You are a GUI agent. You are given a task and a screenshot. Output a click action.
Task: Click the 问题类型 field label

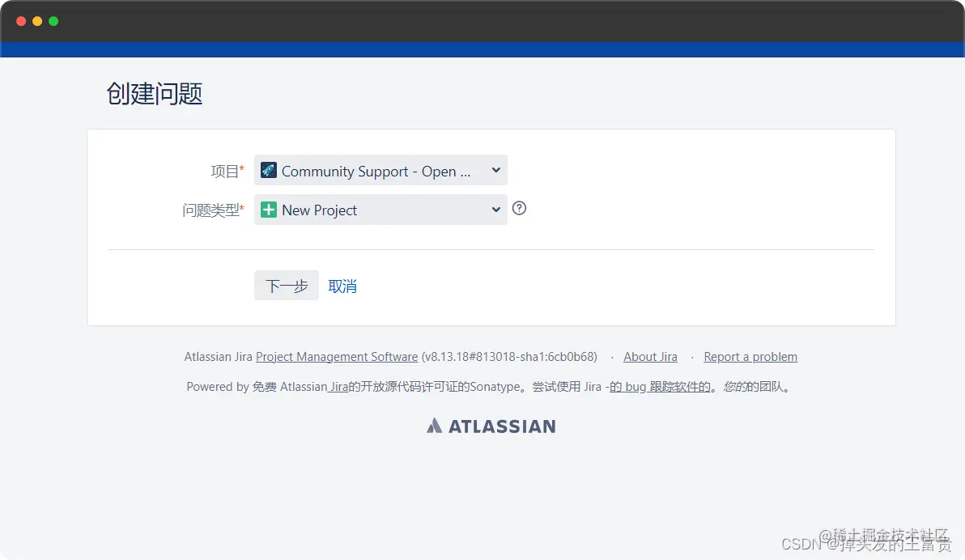point(213,210)
